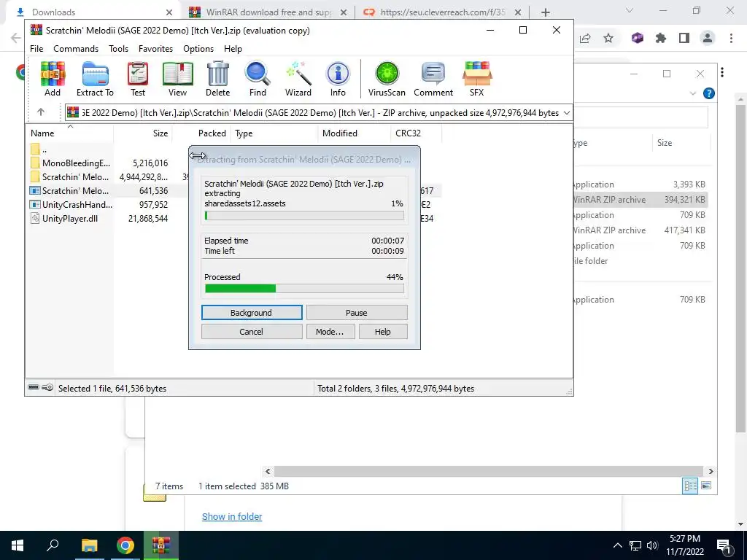Click the volume speaker tray icon

[x=653, y=545]
